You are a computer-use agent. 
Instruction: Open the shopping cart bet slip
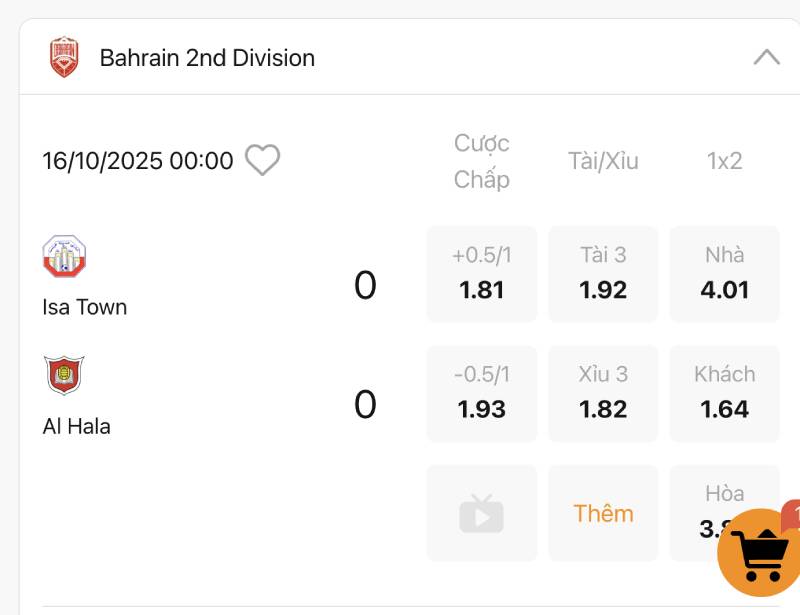pyautogui.click(x=762, y=550)
